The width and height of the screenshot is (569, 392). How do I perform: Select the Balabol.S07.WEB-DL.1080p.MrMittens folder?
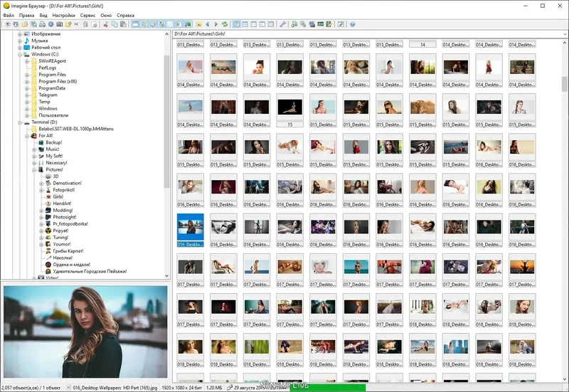pyautogui.click(x=76, y=129)
